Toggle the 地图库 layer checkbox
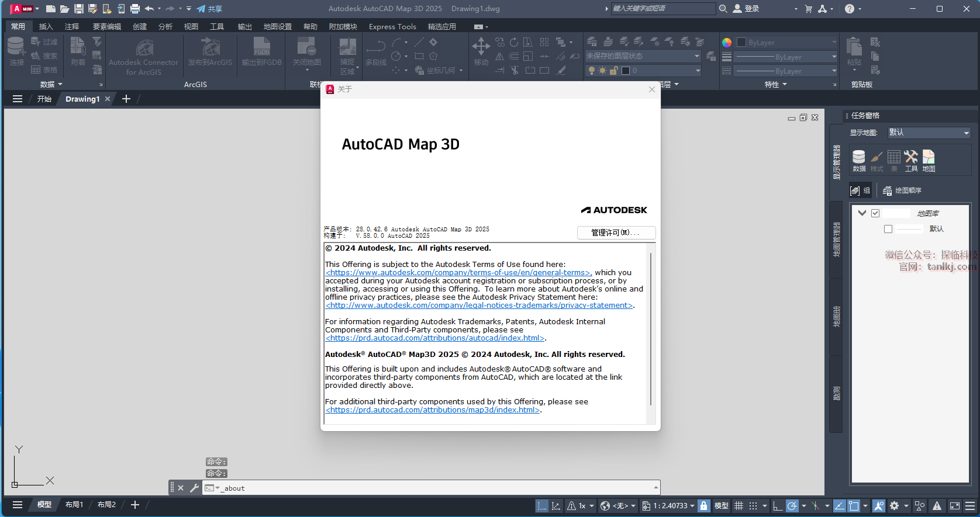The height and width of the screenshot is (517, 980). pos(875,213)
